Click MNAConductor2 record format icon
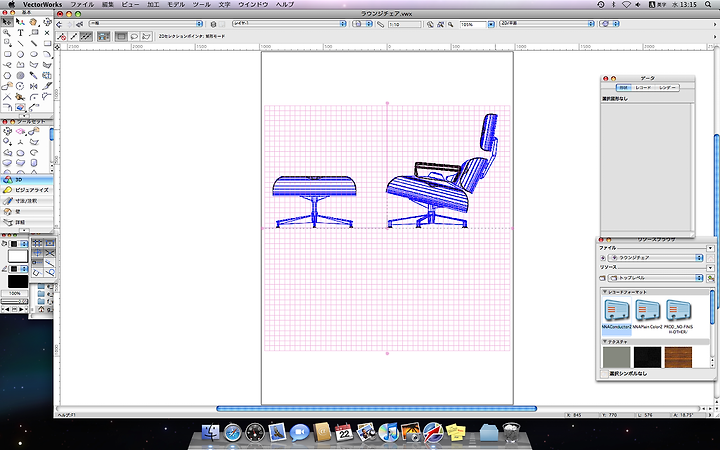Screen dimensions: 720x450 (x=616, y=310)
